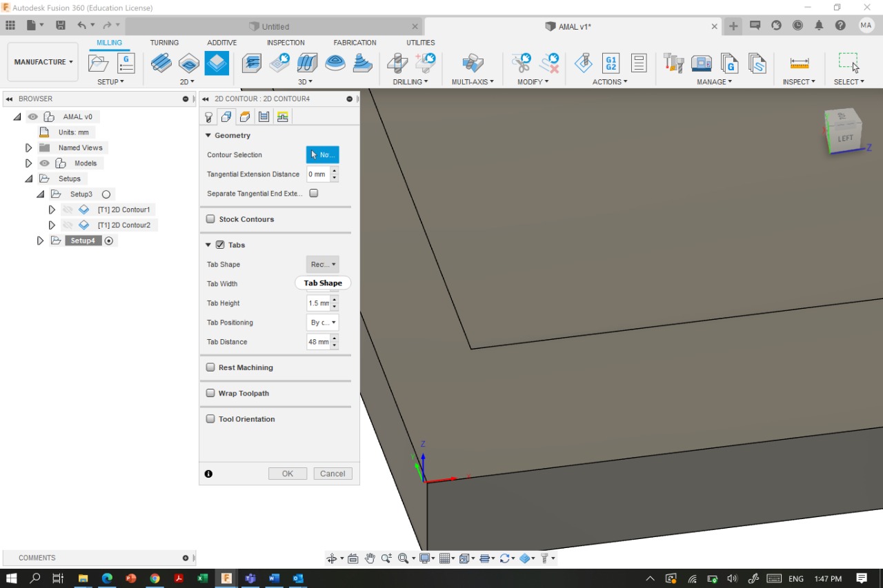Activate Setup3 with its radio button
The height and width of the screenshot is (588, 883).
pyautogui.click(x=106, y=194)
